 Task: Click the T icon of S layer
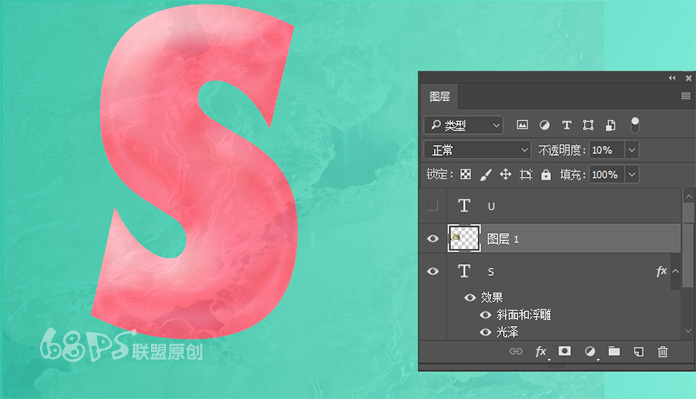[x=464, y=271]
